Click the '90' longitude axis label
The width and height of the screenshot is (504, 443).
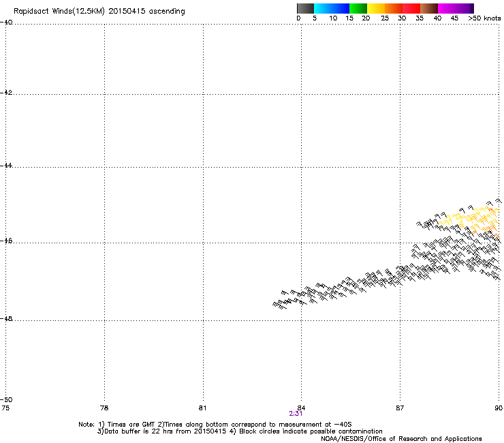pos(499,408)
